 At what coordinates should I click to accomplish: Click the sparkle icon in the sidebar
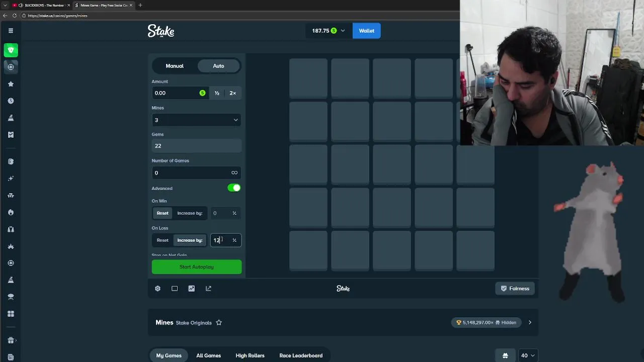tap(11, 178)
